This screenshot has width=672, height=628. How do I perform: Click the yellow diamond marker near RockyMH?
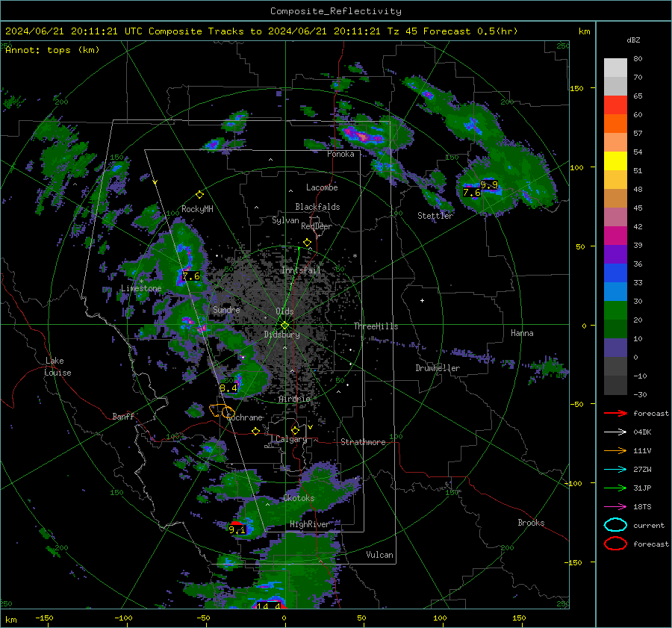pyautogui.click(x=199, y=195)
